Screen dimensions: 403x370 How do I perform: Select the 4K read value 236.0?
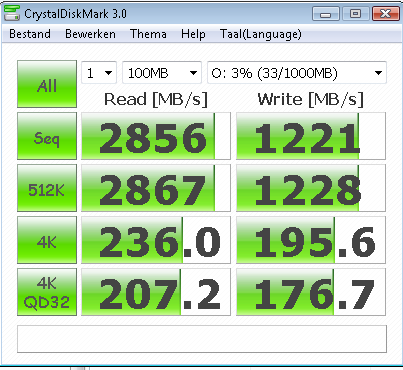point(156,240)
